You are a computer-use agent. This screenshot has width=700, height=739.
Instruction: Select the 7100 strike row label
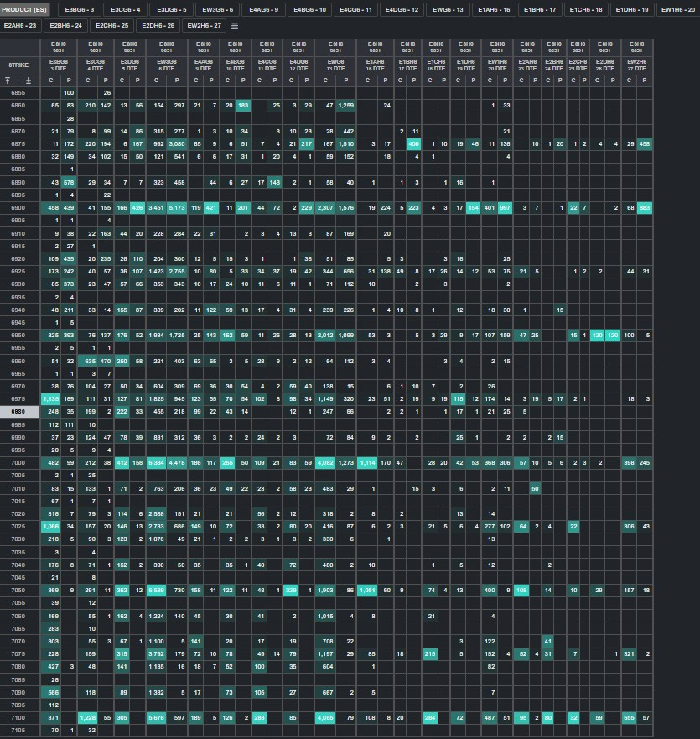18,718
